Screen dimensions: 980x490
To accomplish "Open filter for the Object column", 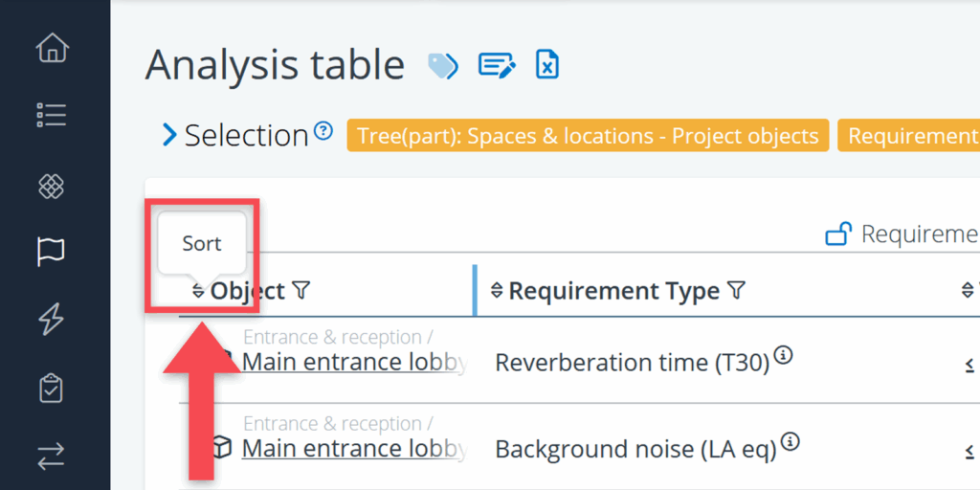I will [301, 290].
